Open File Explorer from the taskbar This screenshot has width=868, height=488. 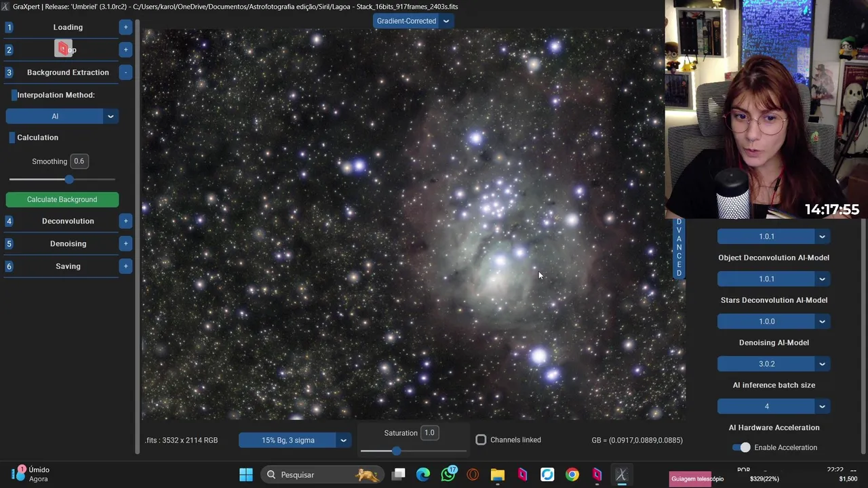click(x=498, y=474)
